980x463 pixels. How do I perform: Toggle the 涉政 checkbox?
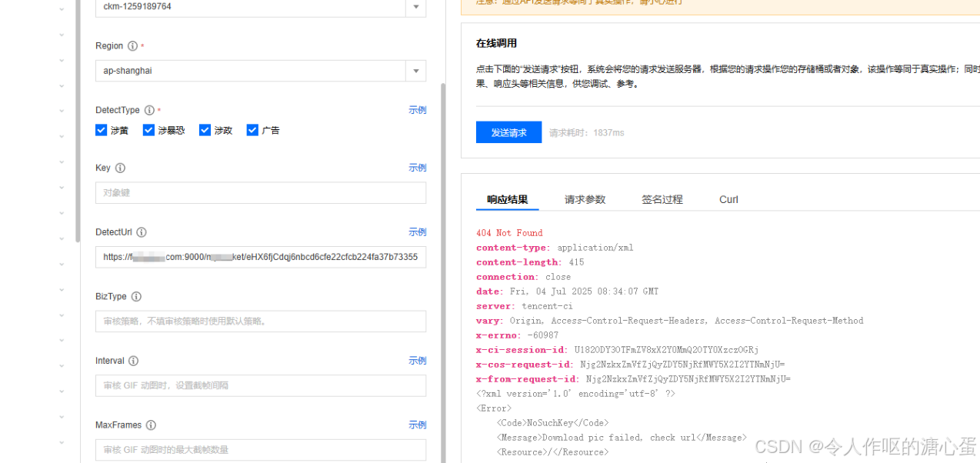(205, 130)
